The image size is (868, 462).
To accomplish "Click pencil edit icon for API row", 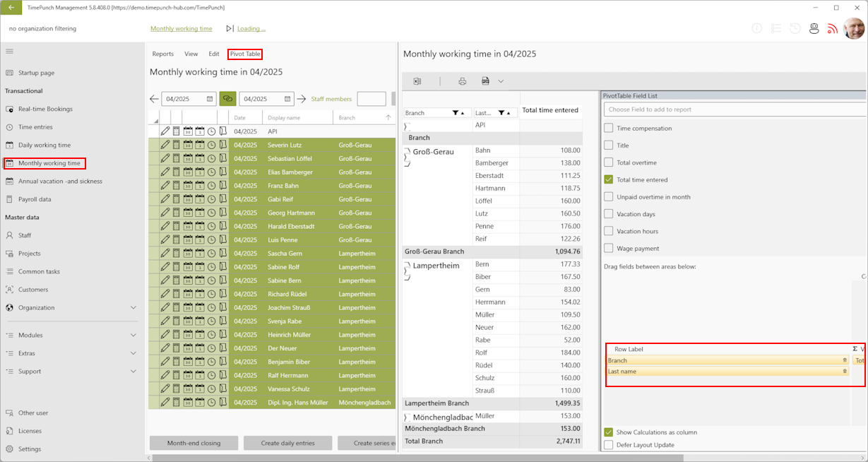I will (165, 131).
